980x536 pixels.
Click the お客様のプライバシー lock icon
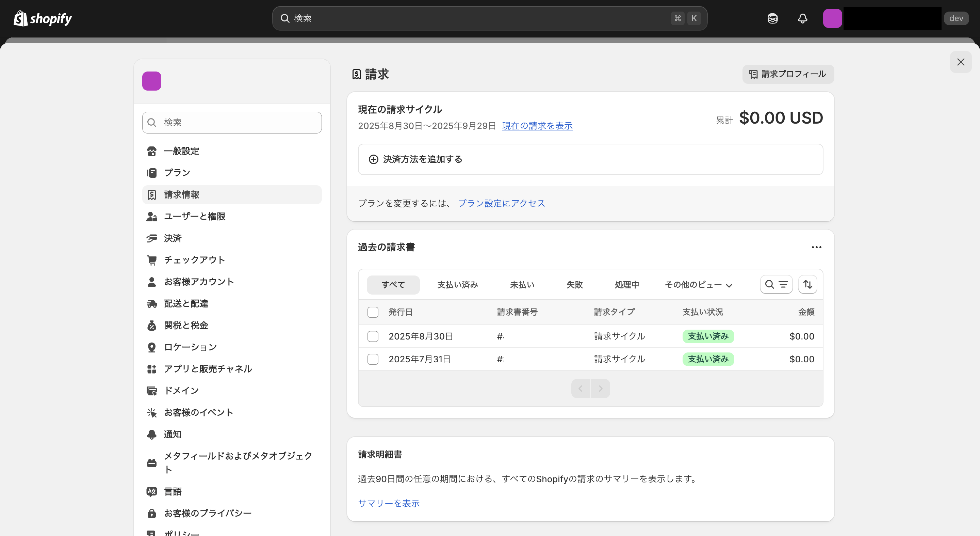151,513
